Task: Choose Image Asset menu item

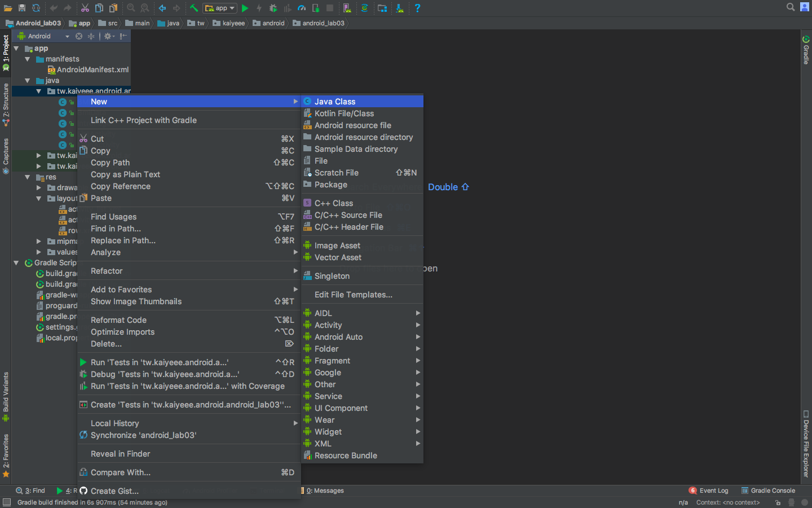Action: 363,246
